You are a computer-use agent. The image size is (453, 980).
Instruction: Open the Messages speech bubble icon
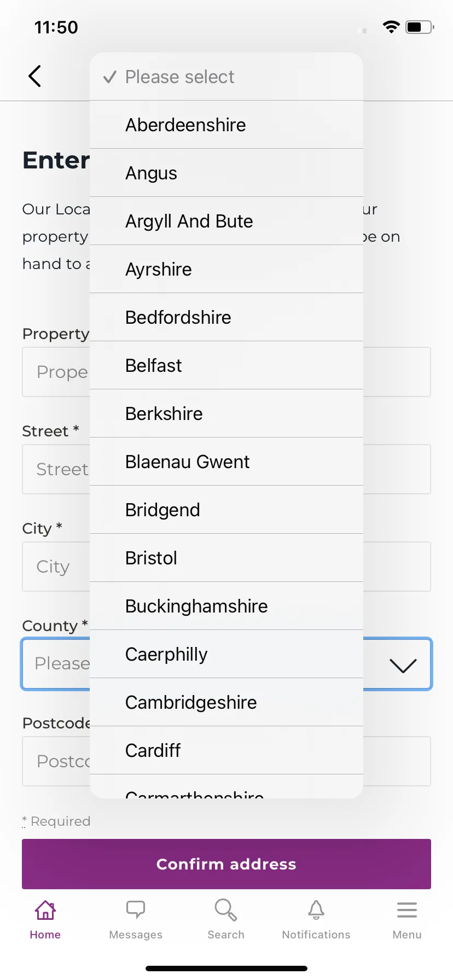[136, 910]
